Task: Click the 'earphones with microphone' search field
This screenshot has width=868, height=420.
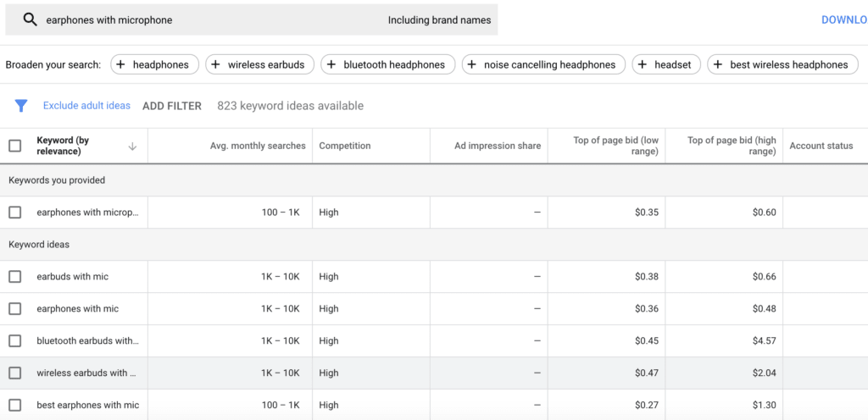Action: coord(203,20)
